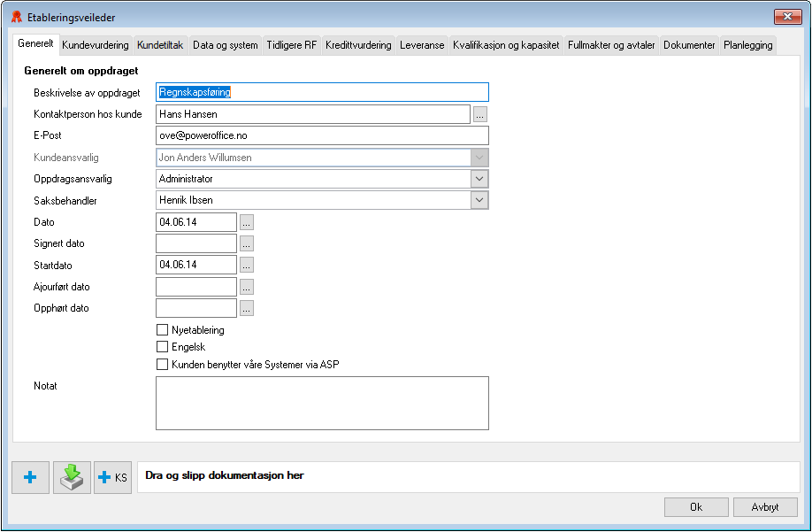Open date picker next to Opphørt dato
The width and height of the screenshot is (812, 532).
tap(247, 308)
